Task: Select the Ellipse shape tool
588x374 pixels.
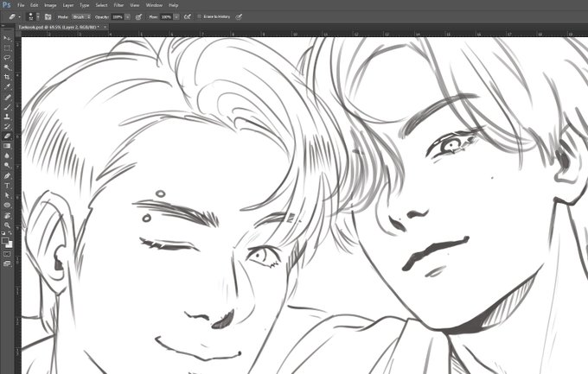Action: click(7, 205)
